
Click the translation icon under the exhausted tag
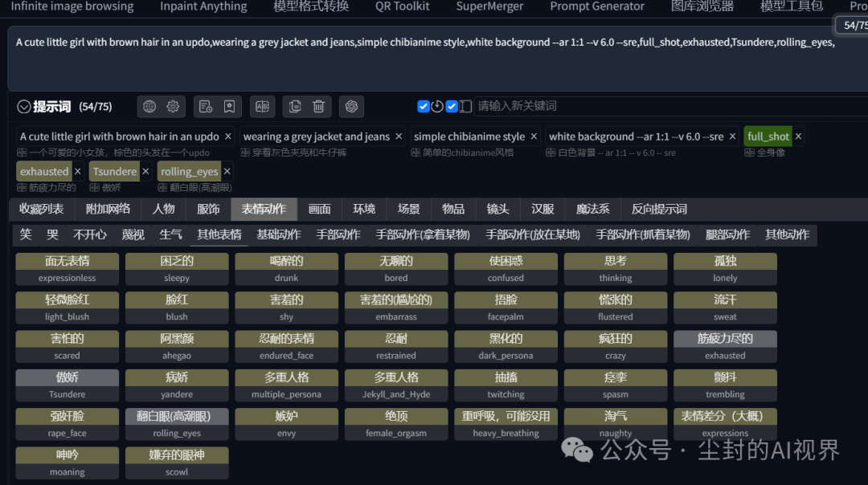pyautogui.click(x=23, y=188)
